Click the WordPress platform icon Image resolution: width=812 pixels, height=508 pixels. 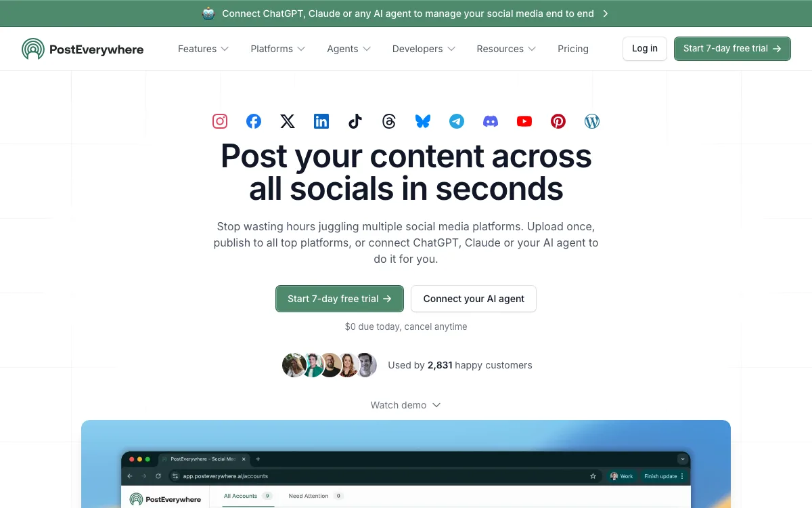(592, 121)
